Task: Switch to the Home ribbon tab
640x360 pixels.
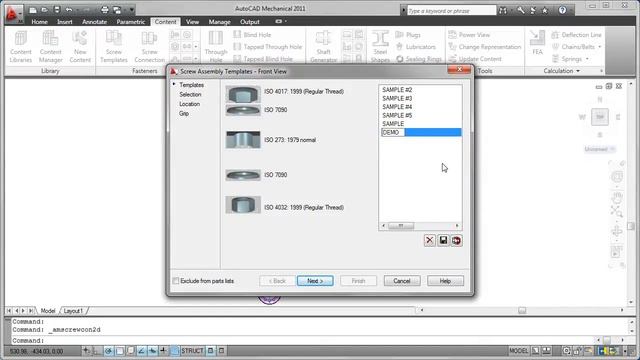Action: pyautogui.click(x=40, y=22)
